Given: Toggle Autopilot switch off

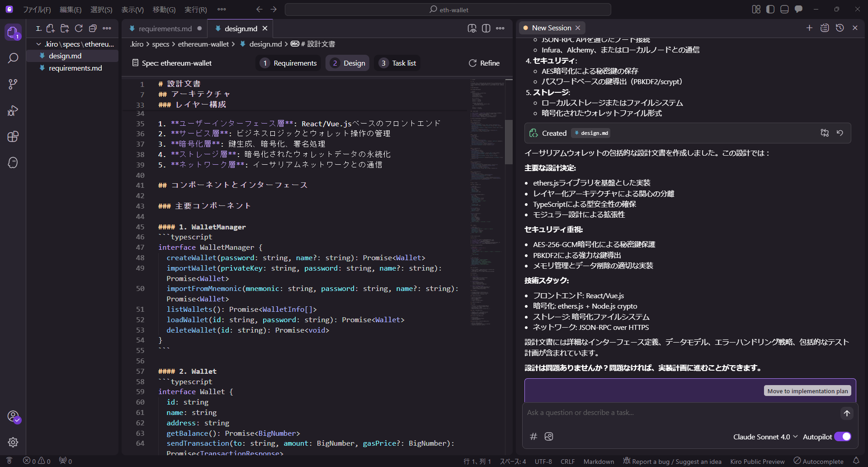Looking at the screenshot, I should (843, 437).
